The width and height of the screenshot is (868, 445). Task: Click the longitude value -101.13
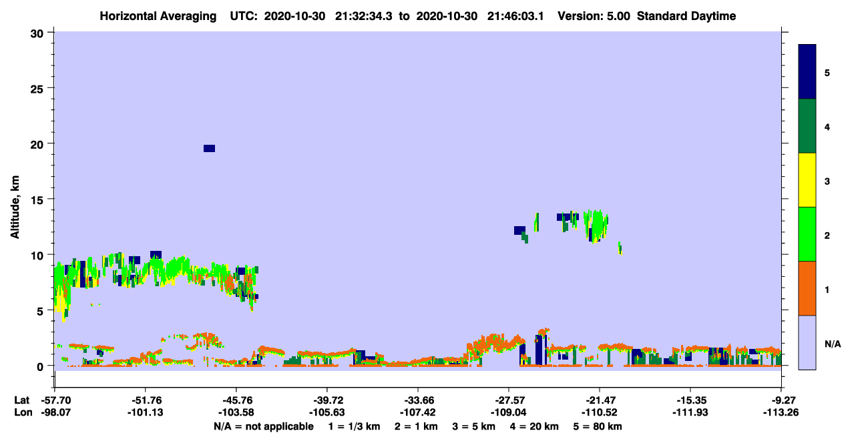coord(146,412)
